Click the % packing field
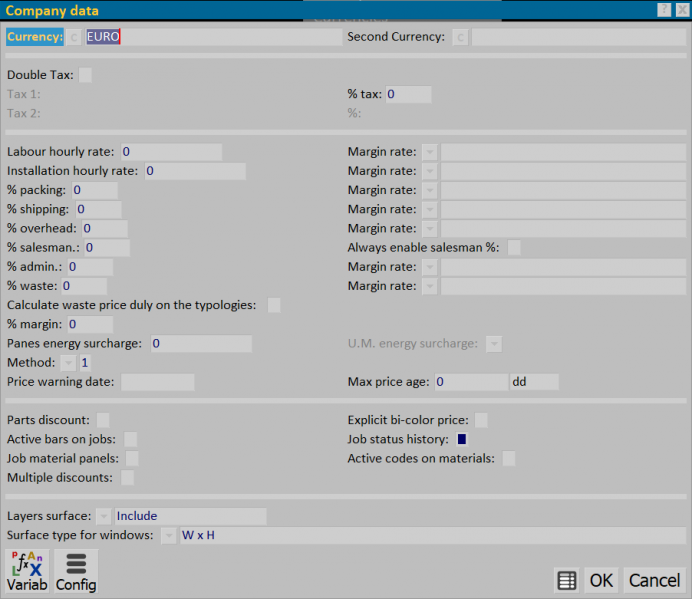The height and width of the screenshot is (599, 692). [95, 190]
